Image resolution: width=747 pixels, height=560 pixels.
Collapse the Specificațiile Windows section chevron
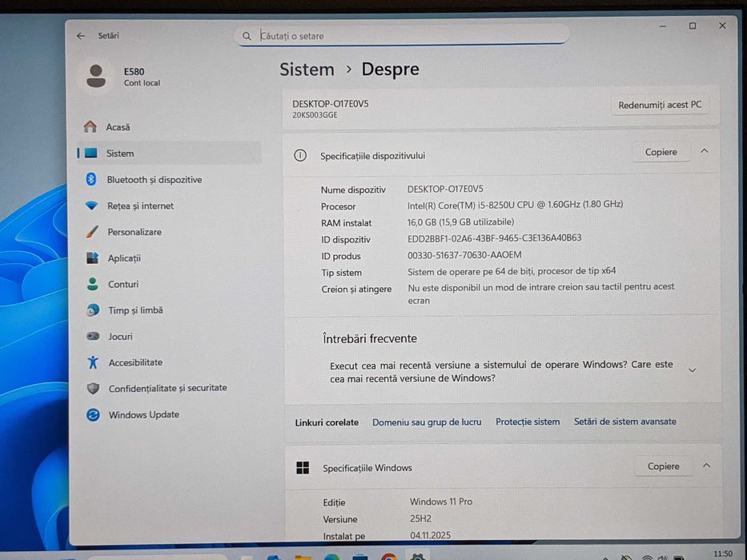point(706,466)
